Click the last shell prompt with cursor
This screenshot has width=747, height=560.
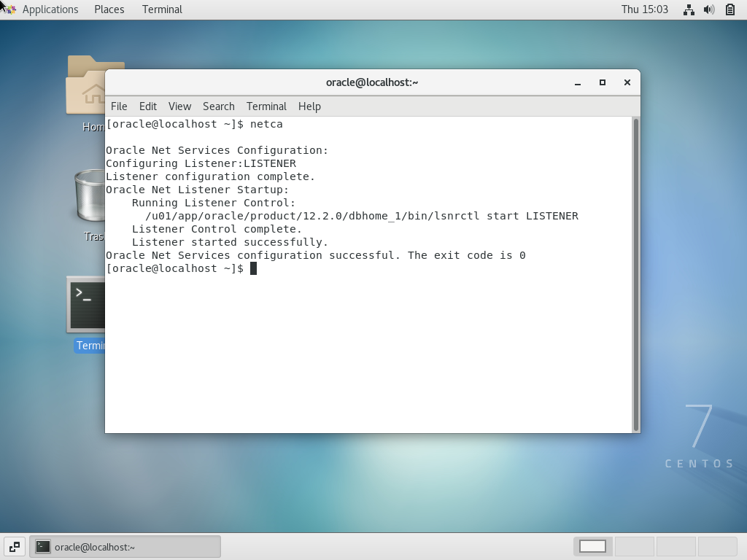pyautogui.click(x=181, y=268)
